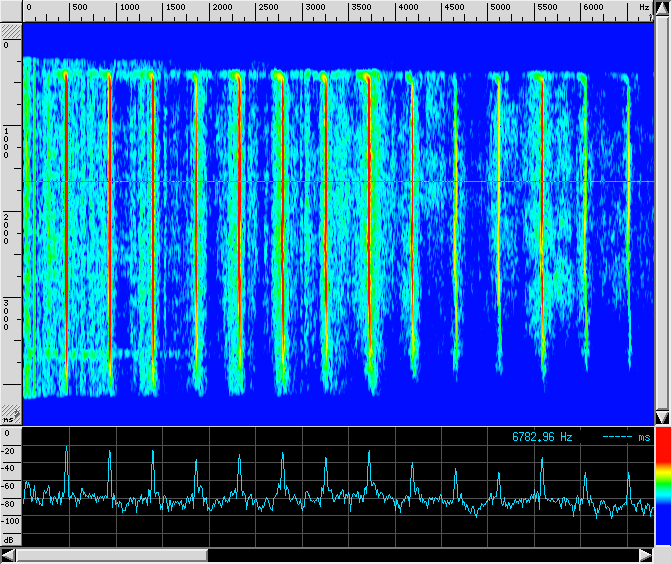Click the first red harmonic line in the spectrogram
Screen dimensions: 671x564
click(x=66, y=220)
